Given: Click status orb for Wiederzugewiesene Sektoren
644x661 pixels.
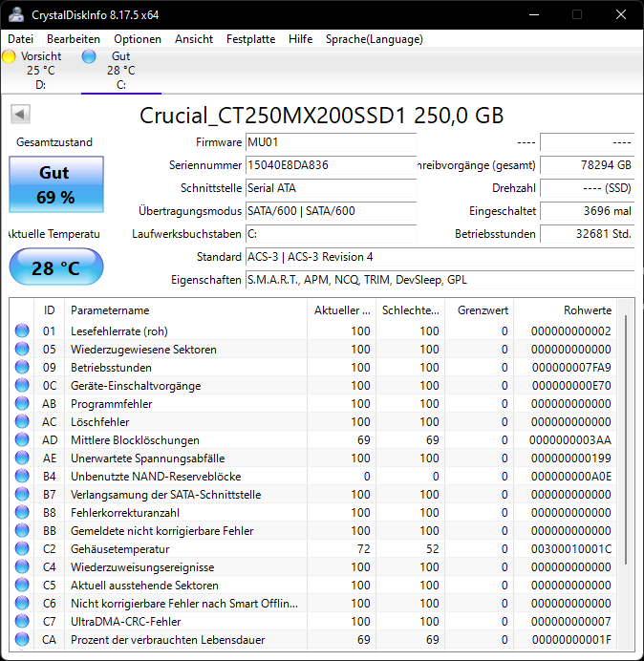Looking at the screenshot, I should click(x=22, y=349).
